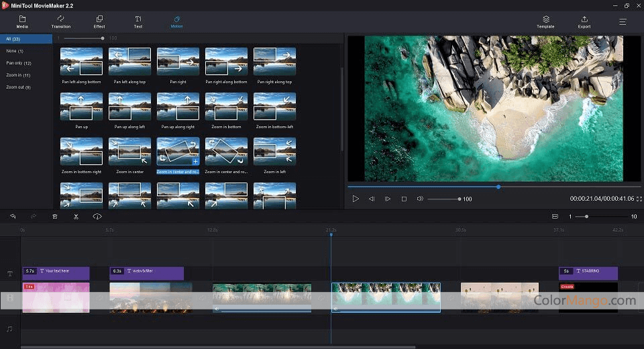The width and height of the screenshot is (644, 349).
Task: Select Zoom in motion category
Action: click(13, 75)
